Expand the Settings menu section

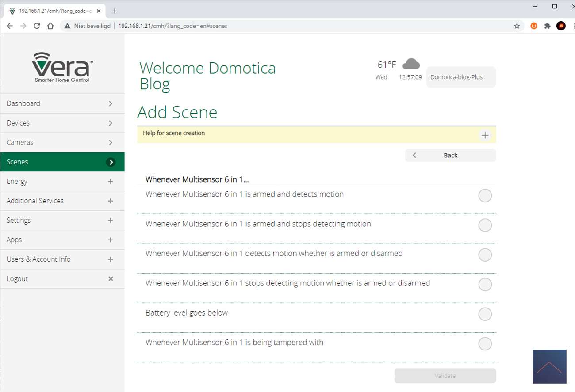pyautogui.click(x=111, y=221)
